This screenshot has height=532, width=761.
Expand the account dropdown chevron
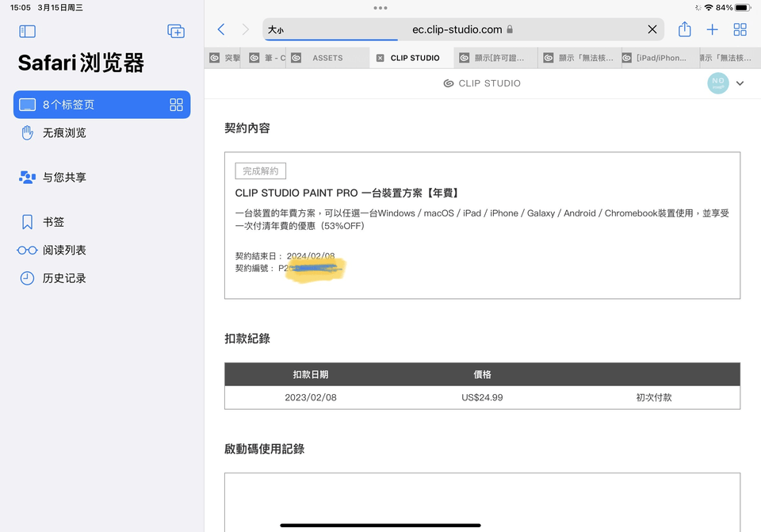(x=740, y=83)
